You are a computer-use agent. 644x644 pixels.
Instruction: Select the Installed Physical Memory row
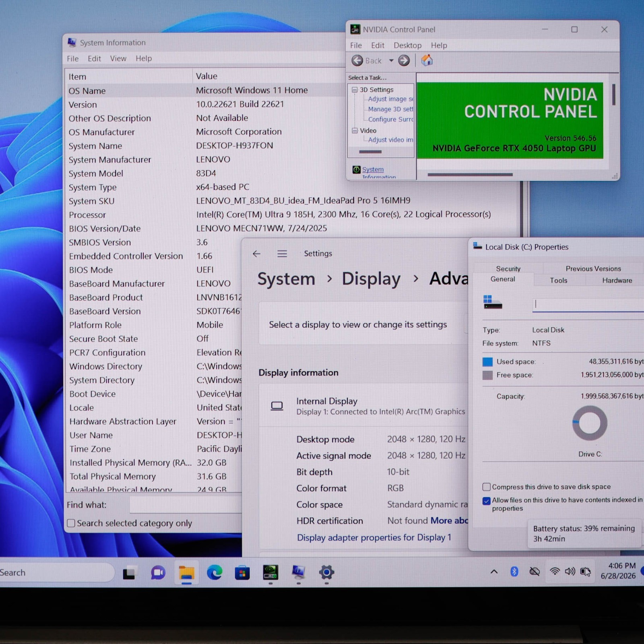[x=154, y=463]
